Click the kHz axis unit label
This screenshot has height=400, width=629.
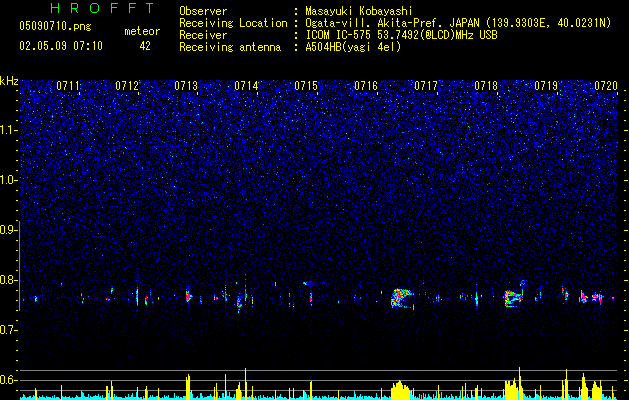pyautogui.click(x=9, y=81)
